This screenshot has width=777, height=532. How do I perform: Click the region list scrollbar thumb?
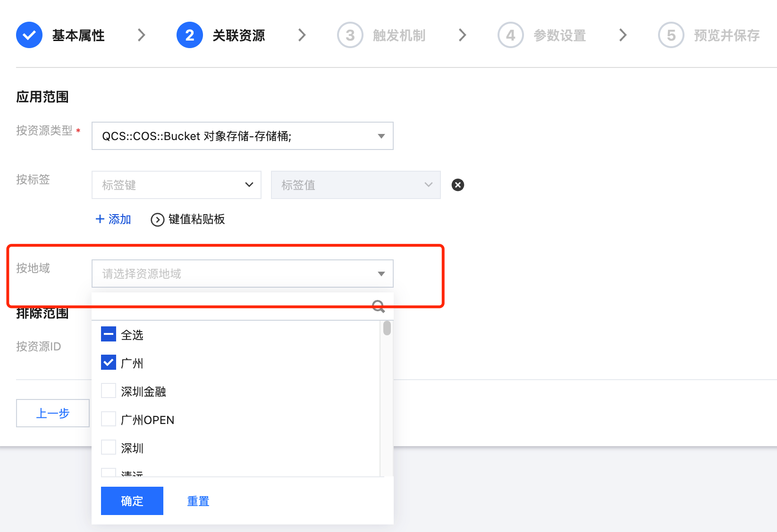387,328
